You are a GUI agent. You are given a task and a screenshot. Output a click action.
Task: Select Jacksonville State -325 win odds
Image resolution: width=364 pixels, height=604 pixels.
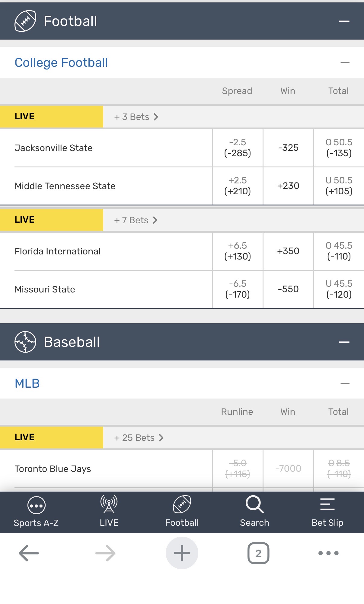[x=288, y=148]
